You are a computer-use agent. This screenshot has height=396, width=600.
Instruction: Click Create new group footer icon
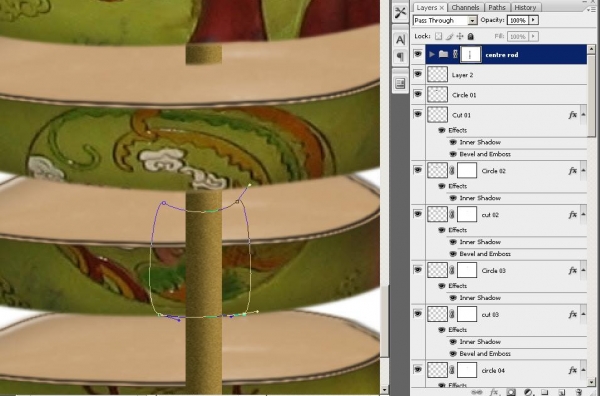(x=545, y=392)
